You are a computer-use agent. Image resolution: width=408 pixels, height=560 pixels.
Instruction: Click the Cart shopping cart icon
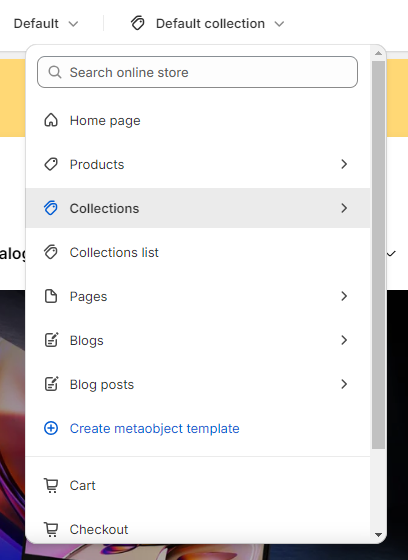[x=51, y=485]
